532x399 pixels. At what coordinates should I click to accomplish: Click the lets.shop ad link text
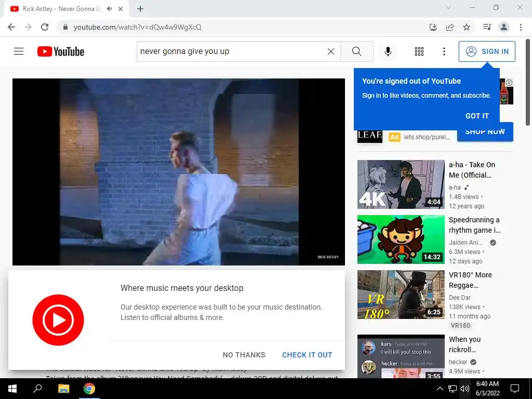(x=427, y=137)
